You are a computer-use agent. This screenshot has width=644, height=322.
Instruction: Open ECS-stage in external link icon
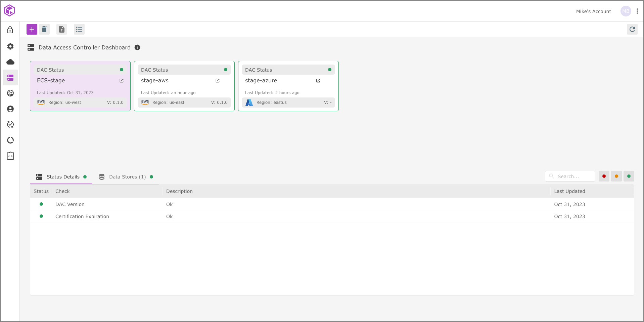pos(122,81)
